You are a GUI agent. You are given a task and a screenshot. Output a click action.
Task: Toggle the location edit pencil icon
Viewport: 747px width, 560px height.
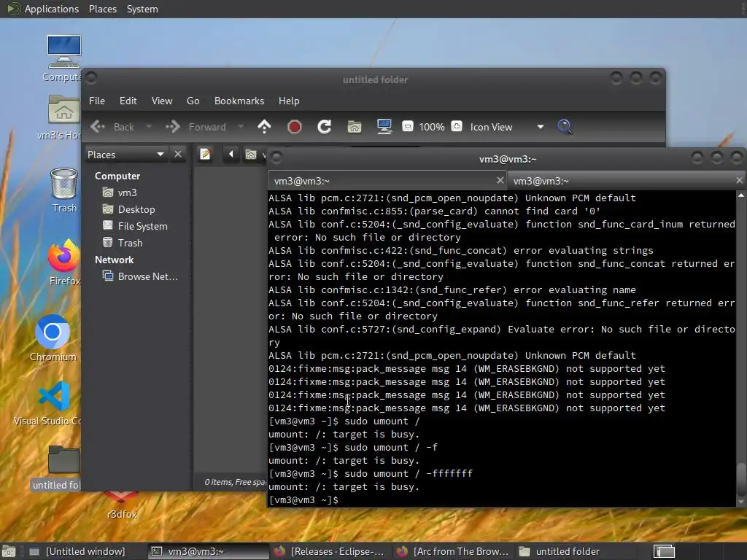click(x=205, y=155)
